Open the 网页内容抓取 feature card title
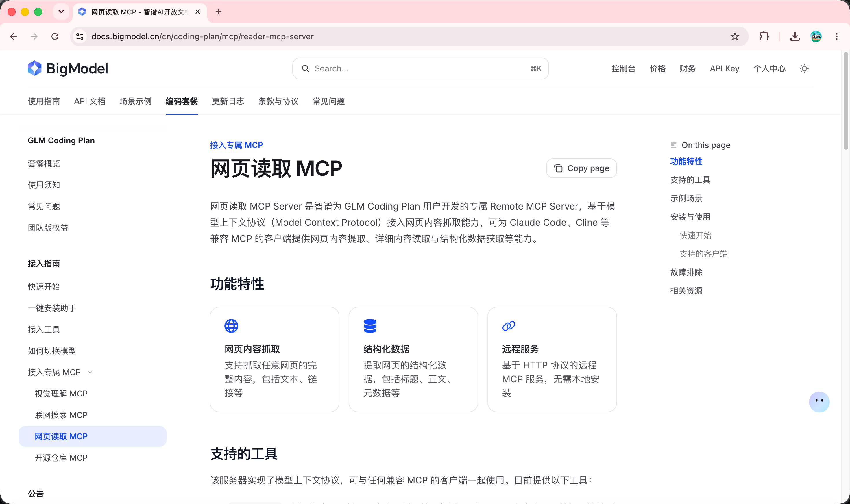 point(252,349)
